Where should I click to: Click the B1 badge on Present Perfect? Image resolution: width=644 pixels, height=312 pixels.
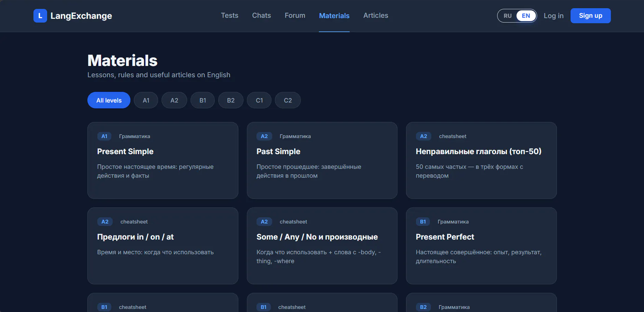pyautogui.click(x=423, y=221)
